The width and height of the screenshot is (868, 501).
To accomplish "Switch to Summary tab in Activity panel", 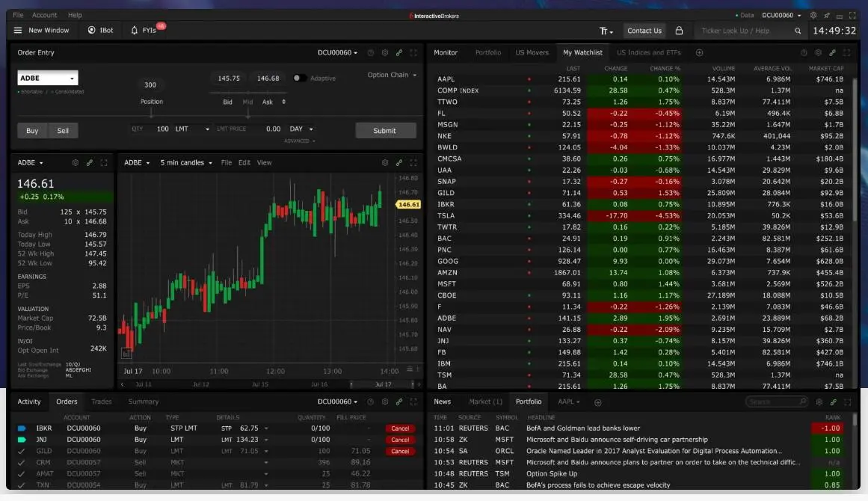I will 144,402.
